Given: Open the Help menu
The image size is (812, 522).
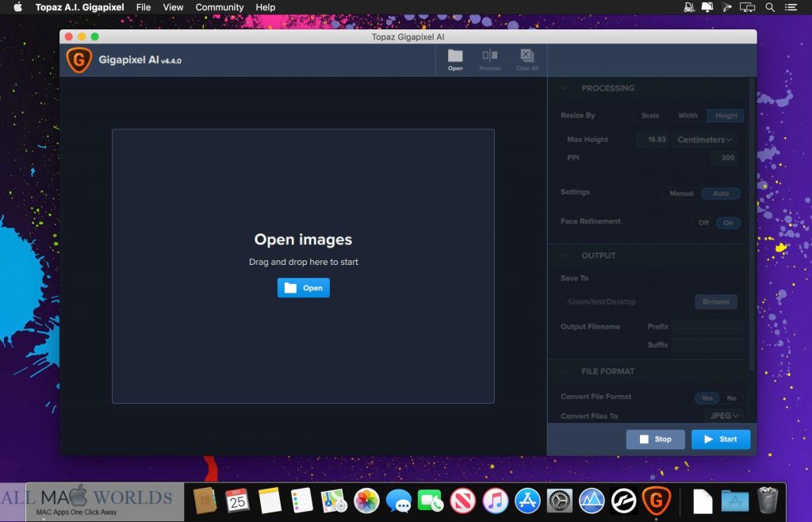Looking at the screenshot, I should click(x=265, y=7).
